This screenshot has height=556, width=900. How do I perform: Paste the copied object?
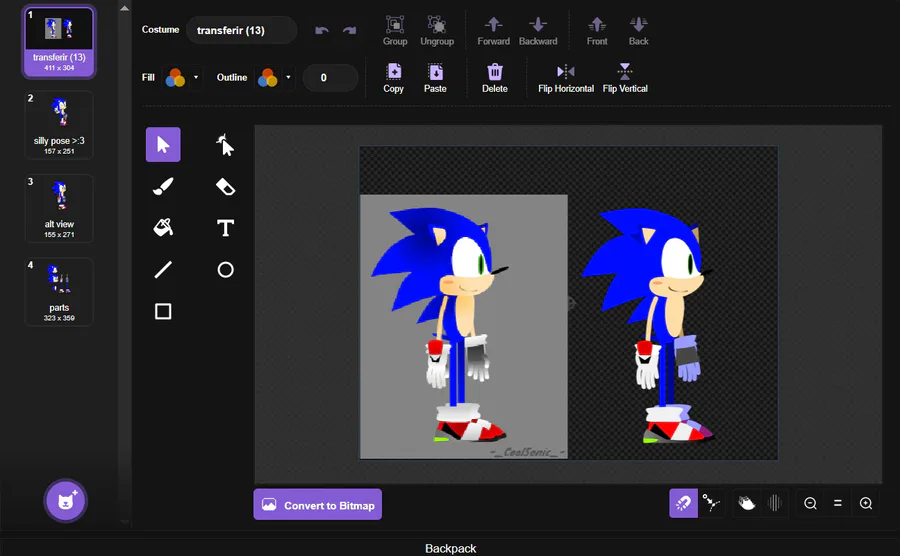click(x=435, y=78)
